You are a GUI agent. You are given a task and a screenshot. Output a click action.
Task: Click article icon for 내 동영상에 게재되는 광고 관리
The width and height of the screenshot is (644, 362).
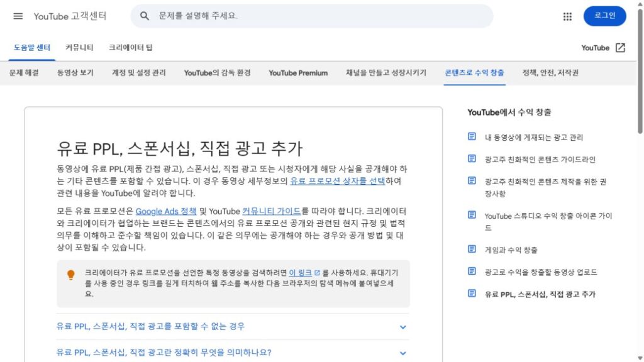pyautogui.click(x=472, y=136)
